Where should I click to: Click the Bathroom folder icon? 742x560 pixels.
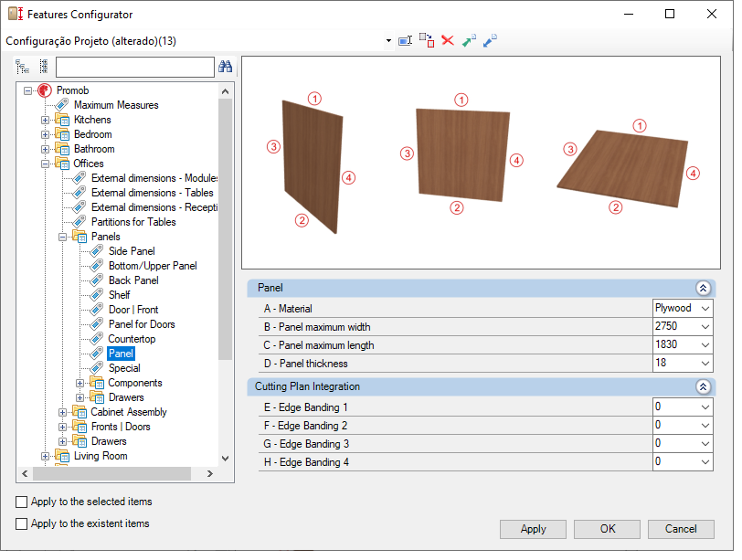[62, 149]
